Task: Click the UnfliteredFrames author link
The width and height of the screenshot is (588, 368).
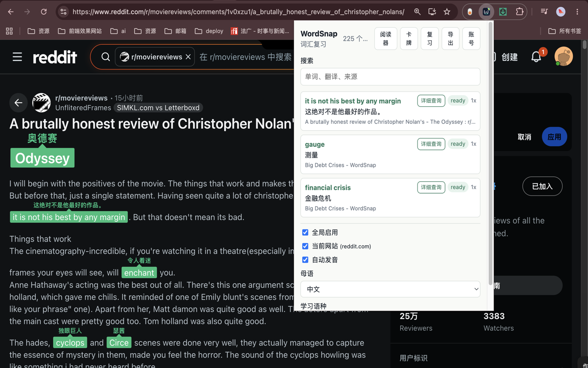Action: click(x=83, y=108)
